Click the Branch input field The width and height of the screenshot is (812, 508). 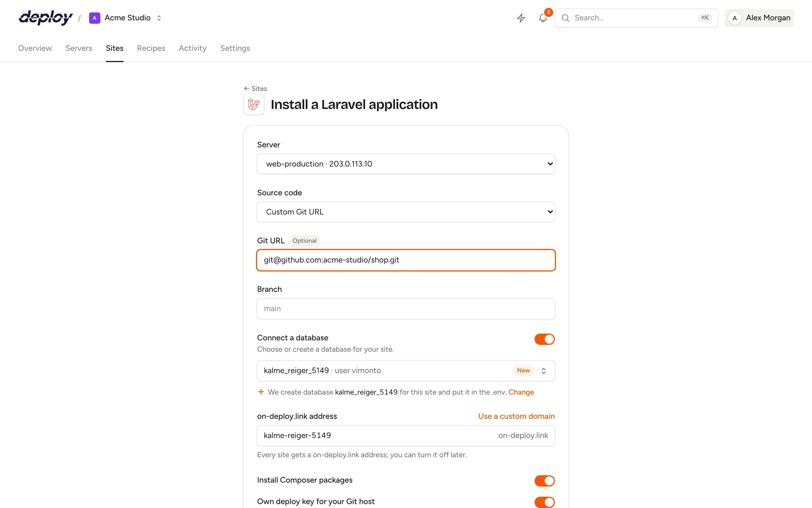tap(406, 308)
